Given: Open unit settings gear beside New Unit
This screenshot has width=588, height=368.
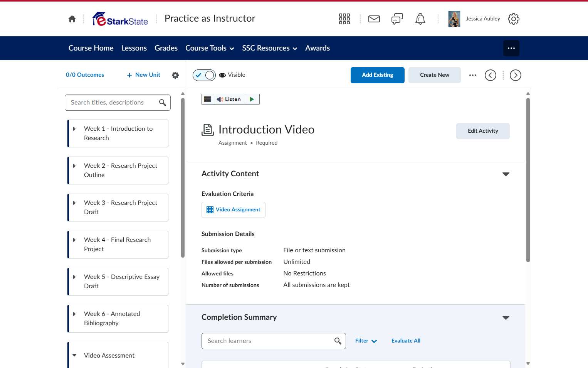Looking at the screenshot, I should point(175,75).
